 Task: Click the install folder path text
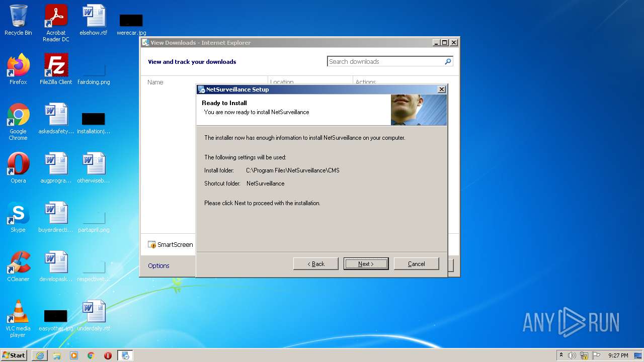pos(293,170)
